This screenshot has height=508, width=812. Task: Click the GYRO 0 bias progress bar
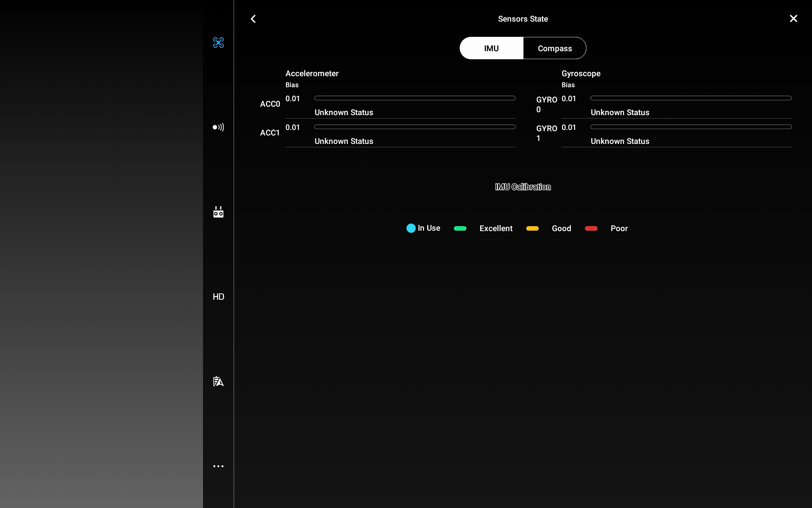tap(691, 98)
